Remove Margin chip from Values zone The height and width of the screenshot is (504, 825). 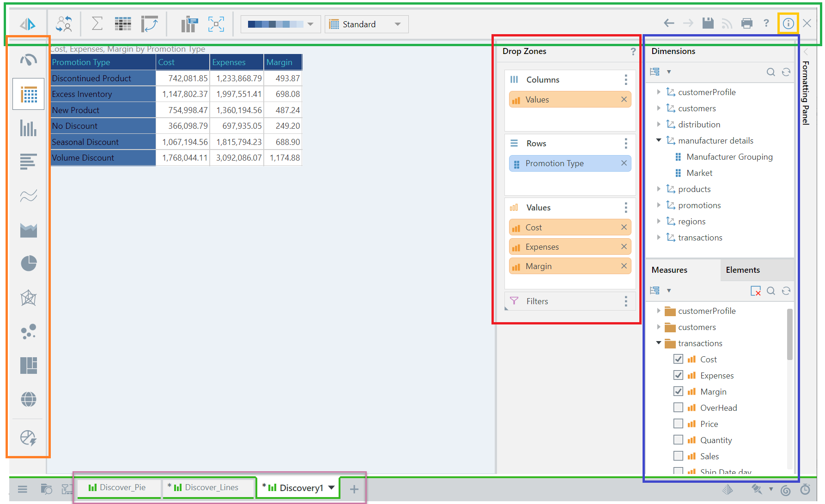coord(624,266)
